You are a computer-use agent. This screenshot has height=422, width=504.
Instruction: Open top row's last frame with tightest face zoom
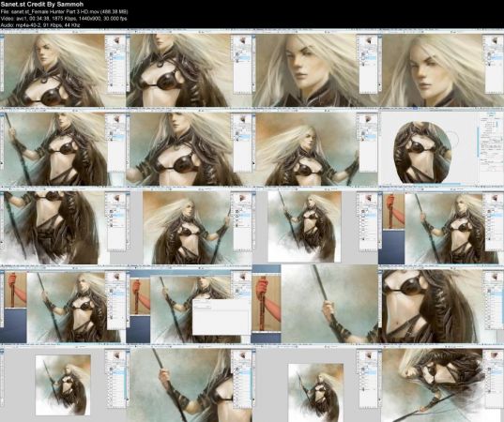(441, 68)
